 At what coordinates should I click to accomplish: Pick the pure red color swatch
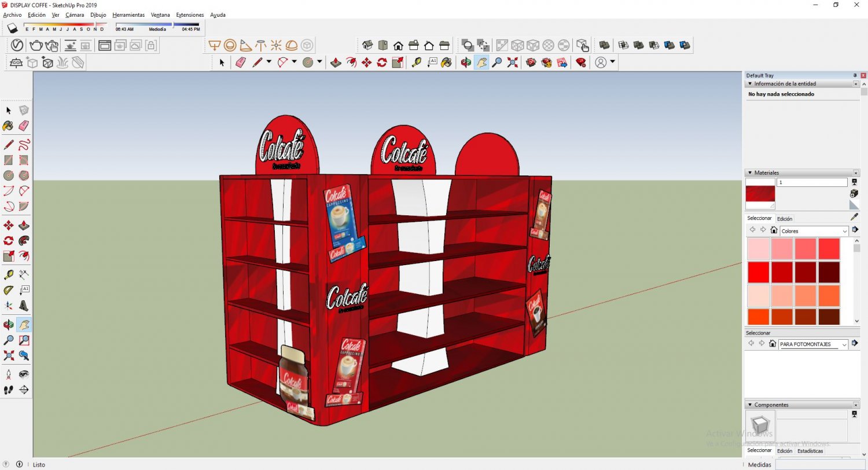[x=758, y=272]
